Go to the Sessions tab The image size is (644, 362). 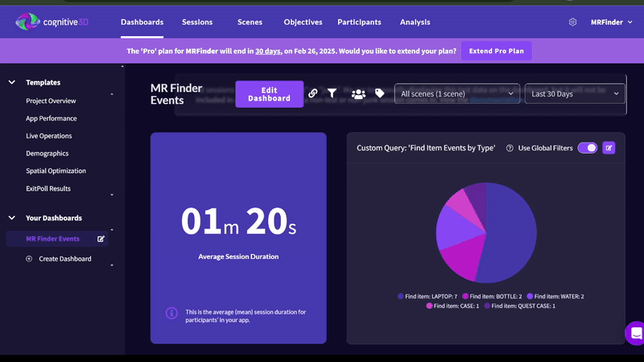coord(197,23)
